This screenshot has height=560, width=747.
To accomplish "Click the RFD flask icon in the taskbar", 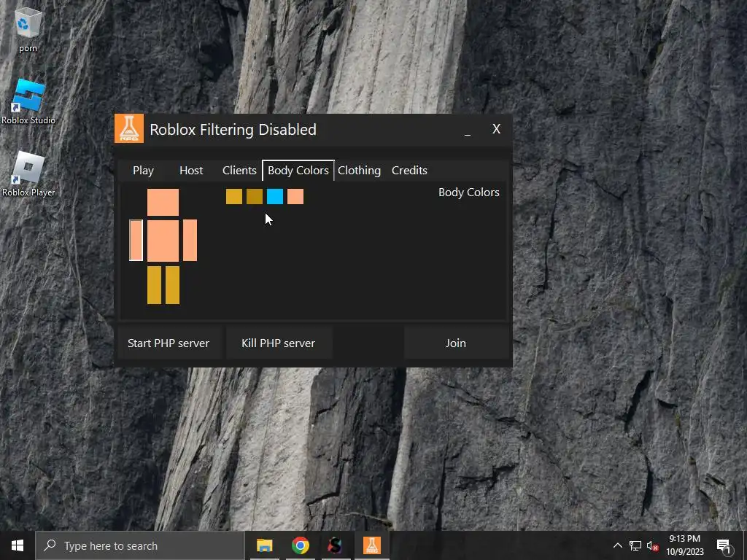I will tap(371, 545).
